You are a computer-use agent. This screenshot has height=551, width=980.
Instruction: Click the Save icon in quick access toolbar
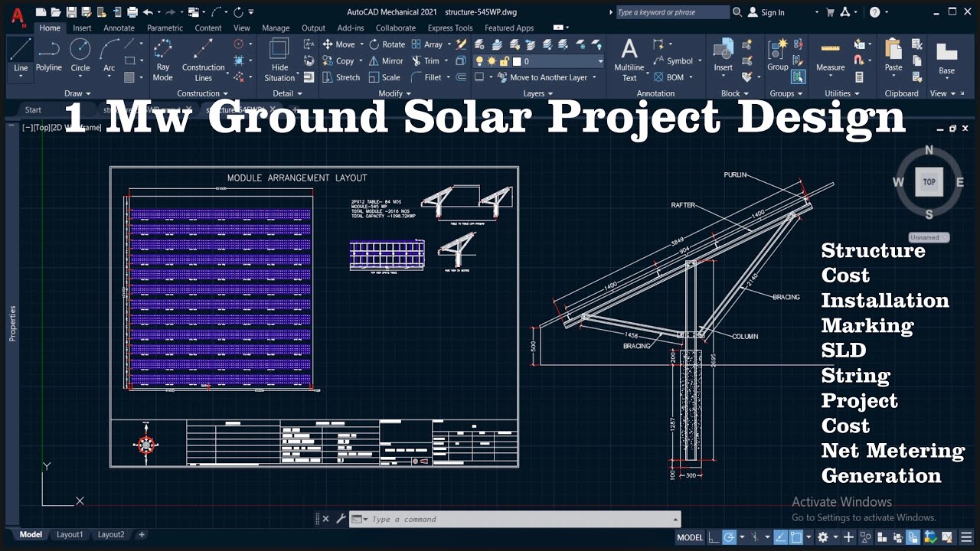click(x=71, y=12)
